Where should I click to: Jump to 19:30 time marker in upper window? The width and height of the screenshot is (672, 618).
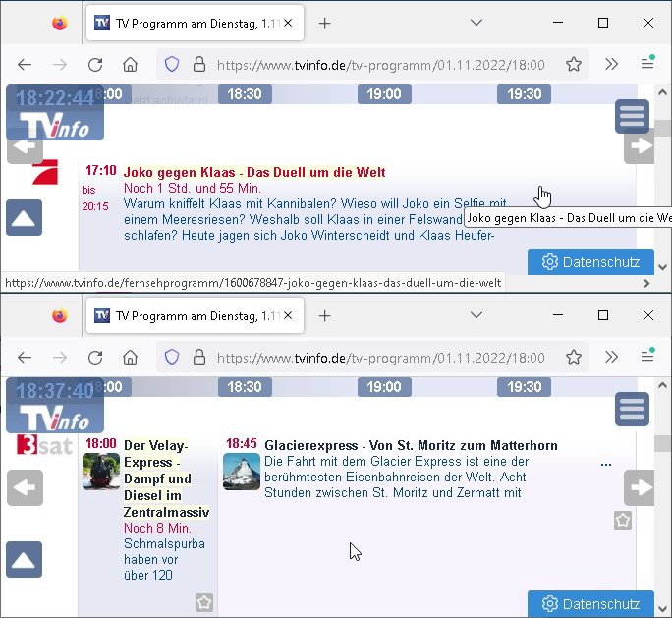click(525, 94)
